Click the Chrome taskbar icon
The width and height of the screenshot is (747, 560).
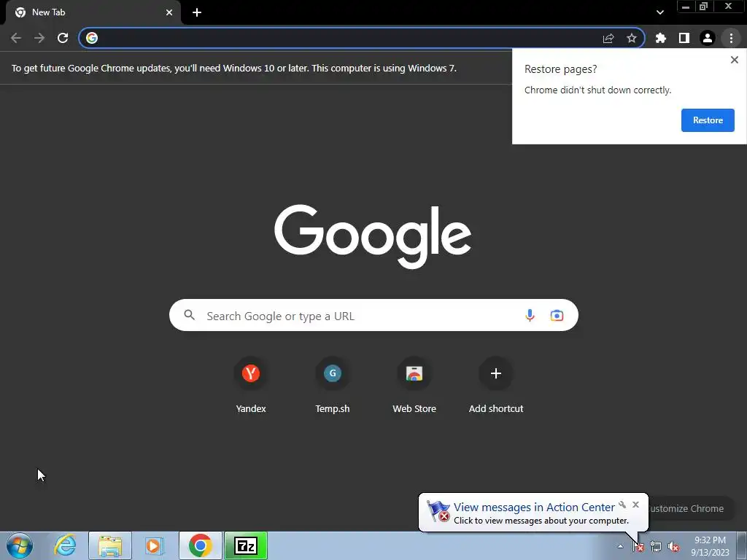(x=200, y=545)
